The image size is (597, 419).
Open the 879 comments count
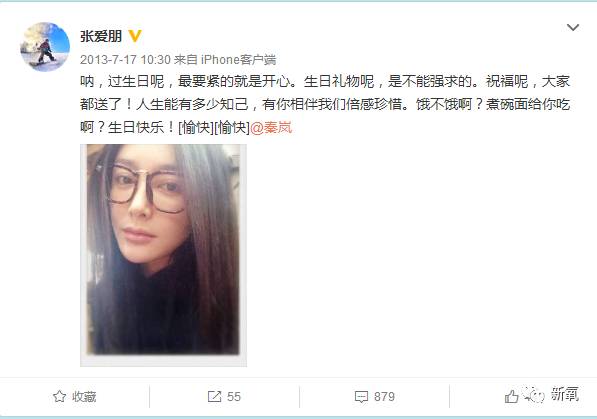point(384,397)
